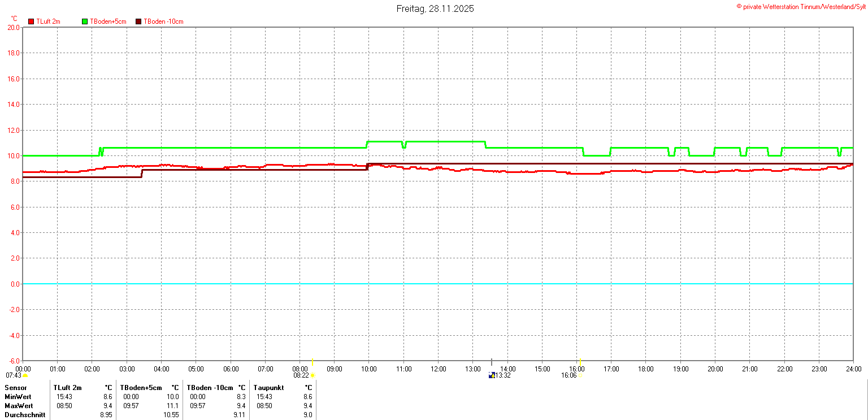Click the °C unit label above the y-axis

[14, 19]
